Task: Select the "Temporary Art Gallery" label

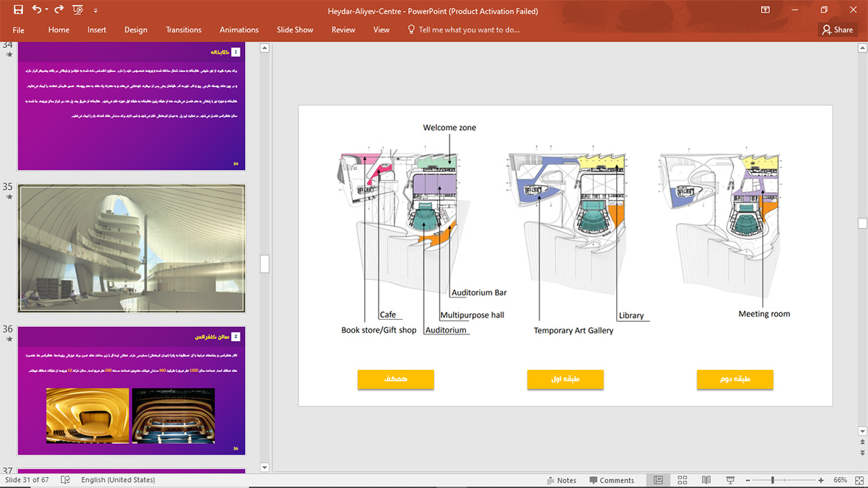Action: click(573, 331)
